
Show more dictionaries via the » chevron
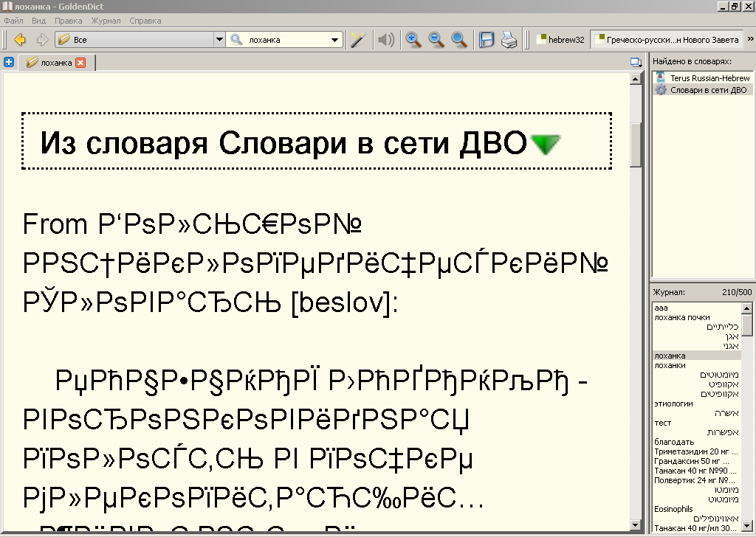click(x=750, y=39)
